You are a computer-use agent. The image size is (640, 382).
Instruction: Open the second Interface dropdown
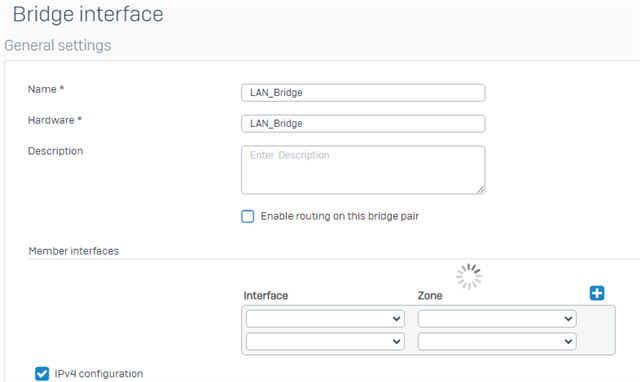[325, 342]
